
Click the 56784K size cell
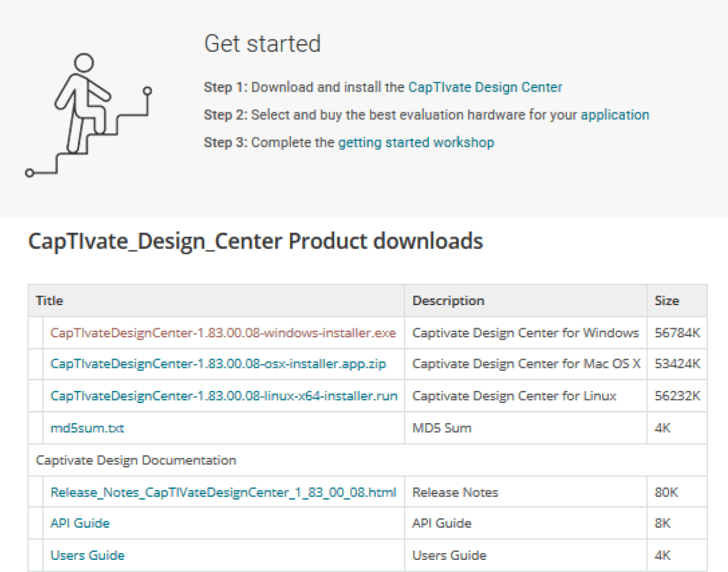coord(677,333)
